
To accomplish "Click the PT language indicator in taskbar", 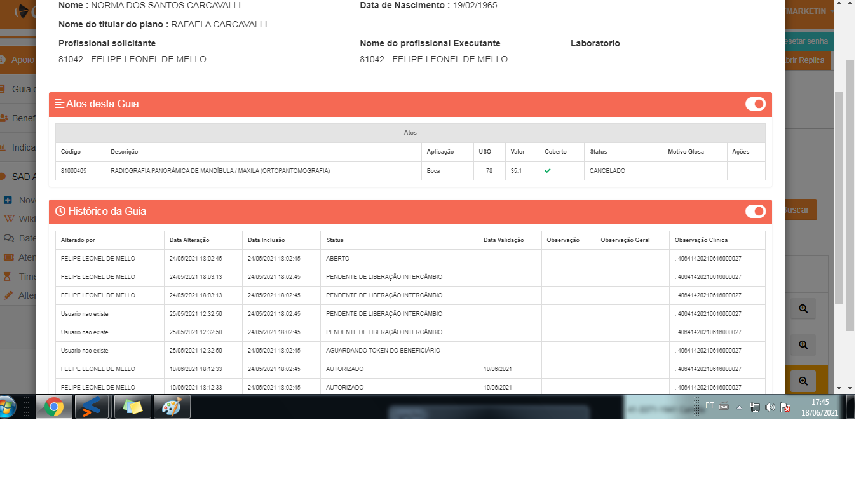I will 710,405.
